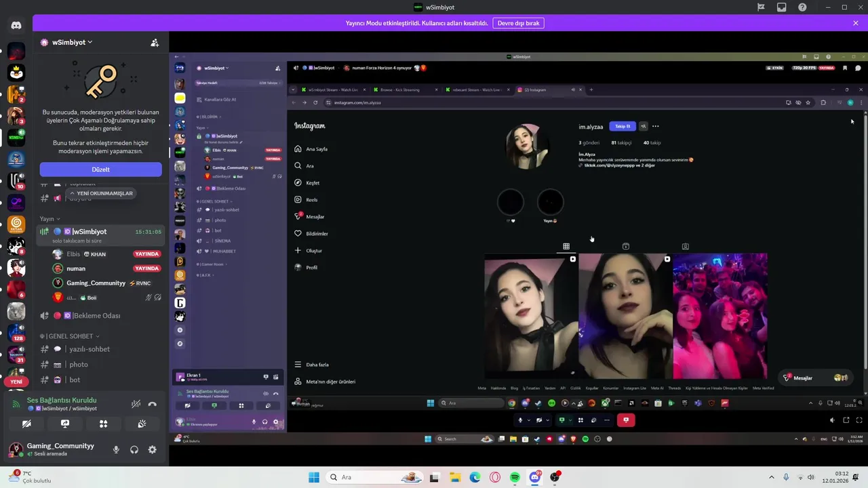Deafen audio using the headphones icon

point(134,449)
